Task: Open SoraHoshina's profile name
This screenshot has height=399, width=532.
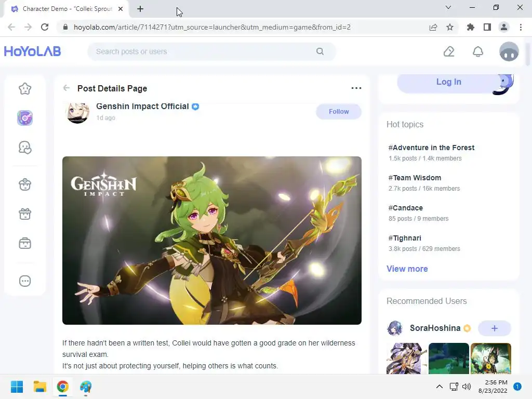Action: click(x=435, y=328)
